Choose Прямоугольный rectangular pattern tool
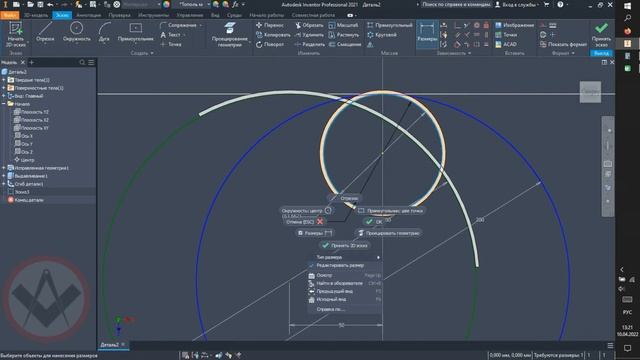640x360 pixels. click(x=390, y=25)
